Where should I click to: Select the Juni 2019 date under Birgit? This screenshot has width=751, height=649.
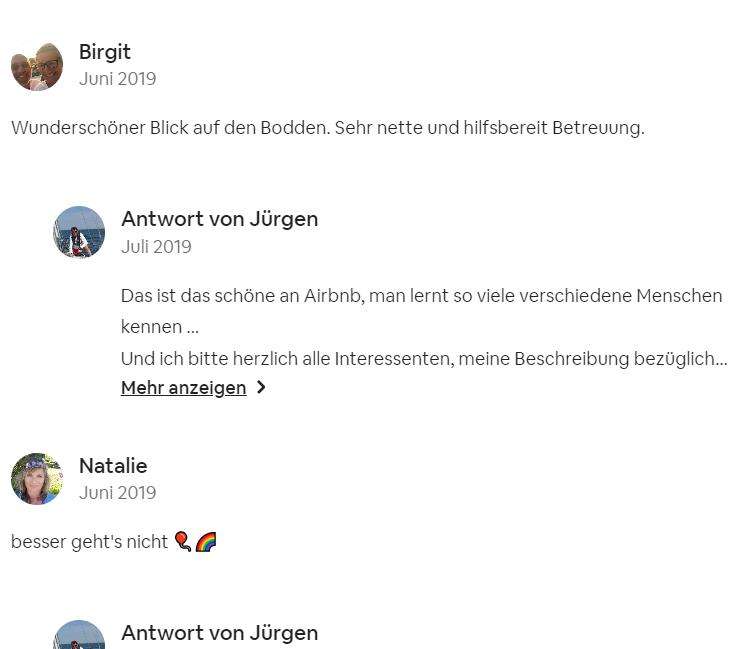117,79
